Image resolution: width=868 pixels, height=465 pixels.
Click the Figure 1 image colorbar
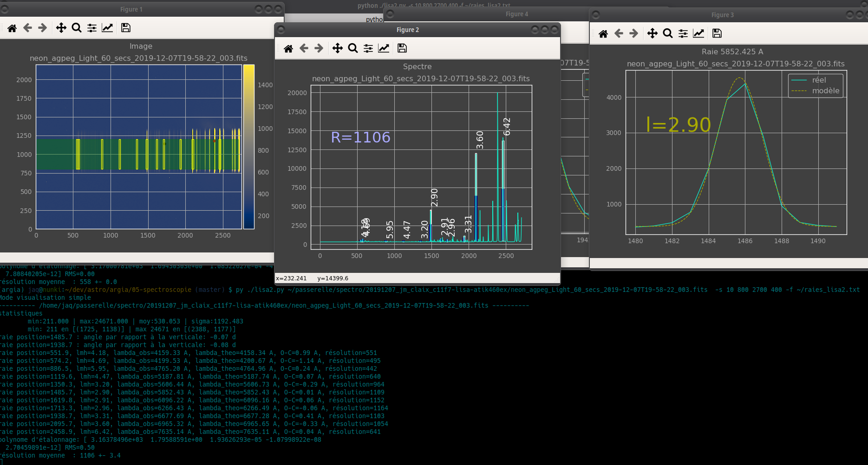click(249, 147)
